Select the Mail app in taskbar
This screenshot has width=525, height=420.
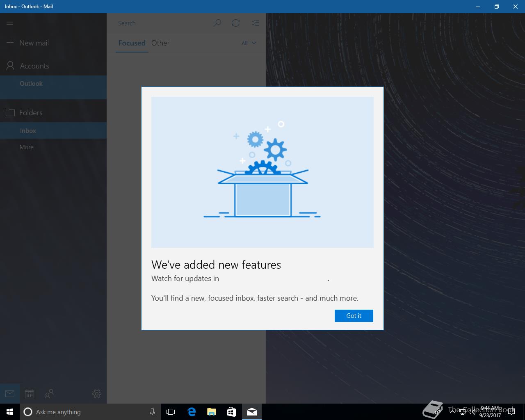(x=252, y=412)
